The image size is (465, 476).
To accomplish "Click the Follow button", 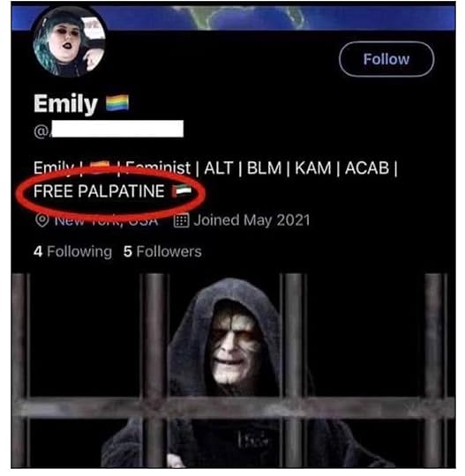I will (386, 59).
